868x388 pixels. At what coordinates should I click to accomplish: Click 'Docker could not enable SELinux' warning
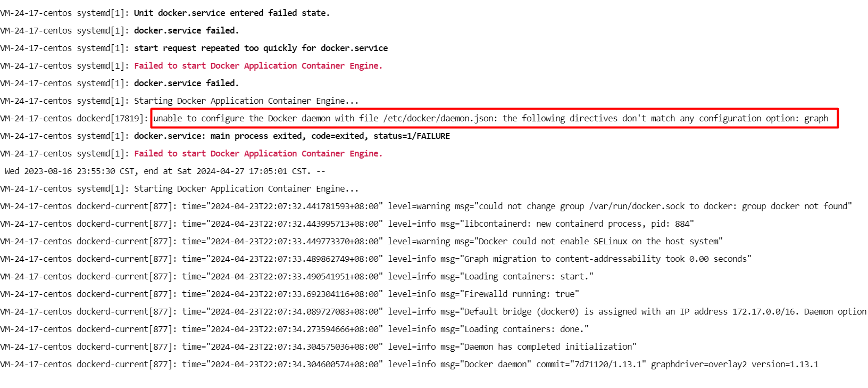[x=362, y=241]
